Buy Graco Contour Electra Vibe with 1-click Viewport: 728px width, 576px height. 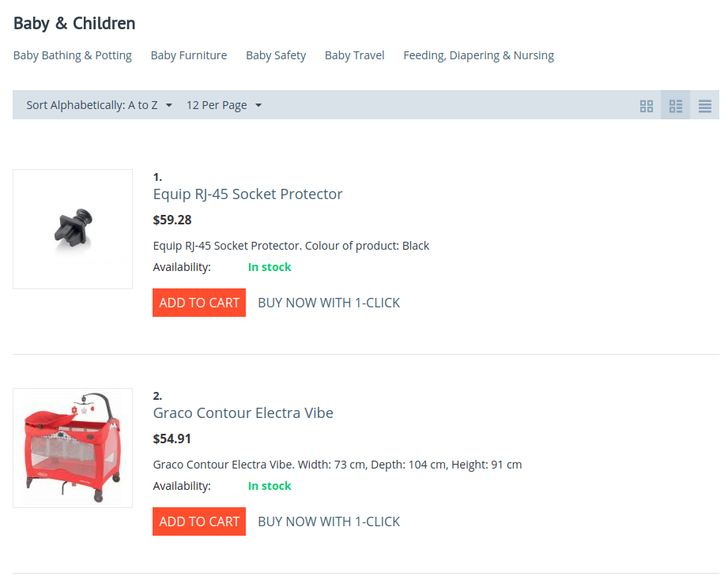click(329, 521)
